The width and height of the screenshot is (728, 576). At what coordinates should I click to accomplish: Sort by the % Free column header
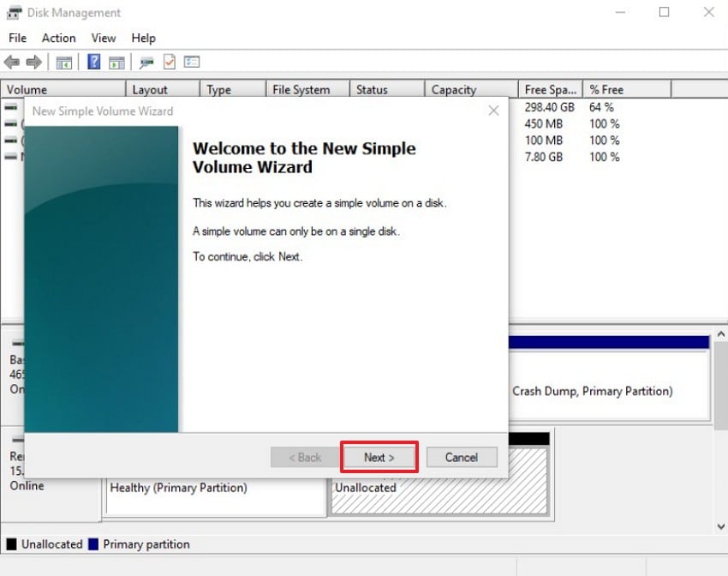[x=627, y=89]
